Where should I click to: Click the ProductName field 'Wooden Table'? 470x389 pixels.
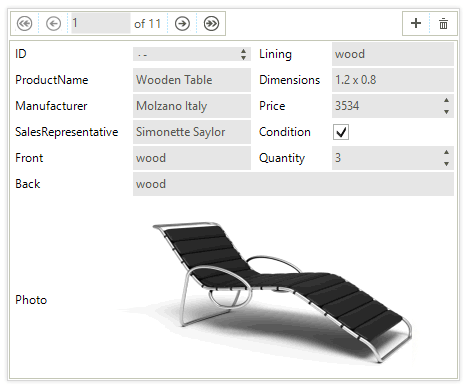(x=192, y=80)
